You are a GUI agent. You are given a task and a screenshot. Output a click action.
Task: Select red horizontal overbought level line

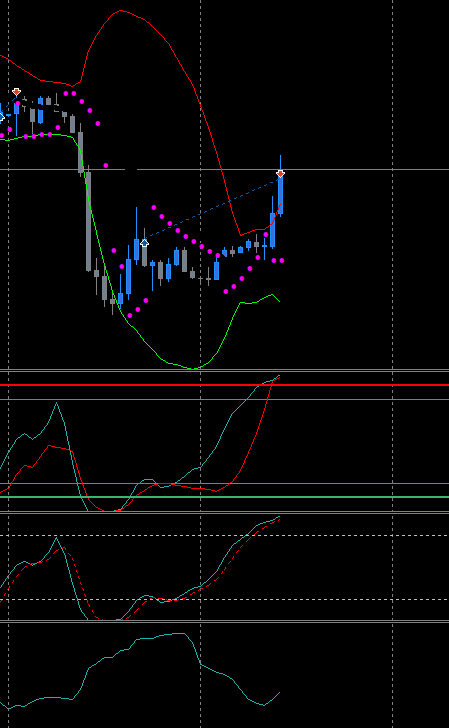click(x=224, y=385)
